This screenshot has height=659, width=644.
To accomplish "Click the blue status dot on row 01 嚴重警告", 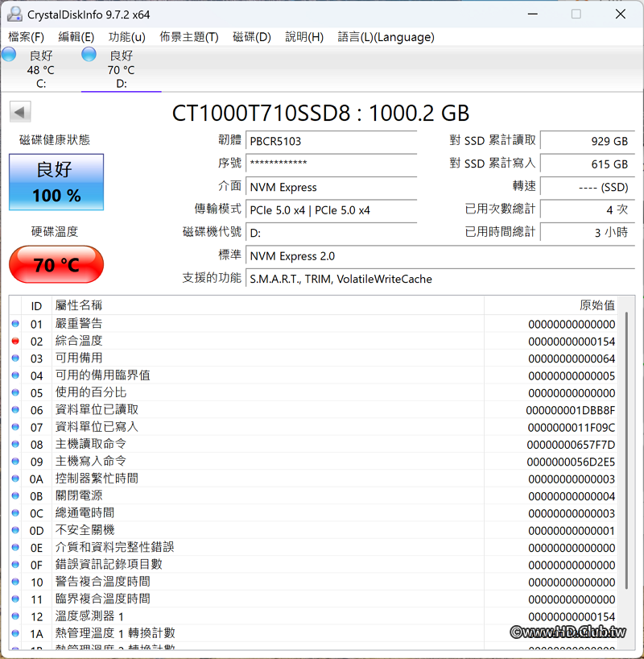I will point(15,324).
